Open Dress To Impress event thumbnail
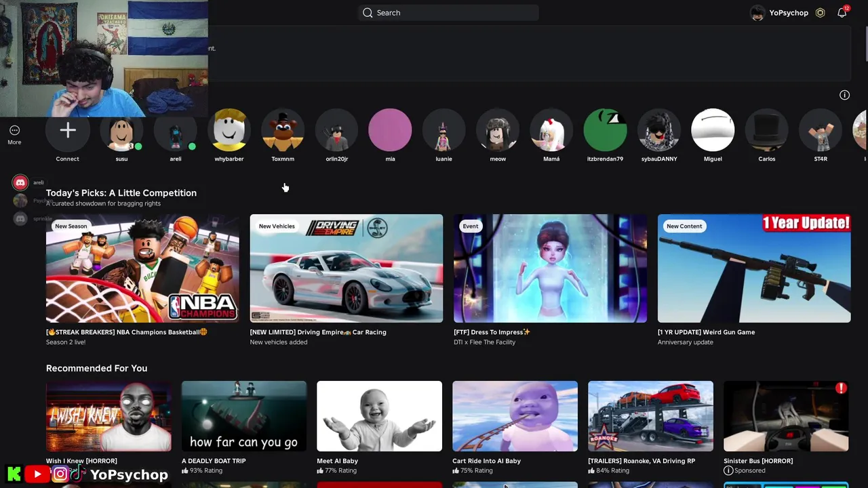This screenshot has width=868, height=488. (550, 268)
